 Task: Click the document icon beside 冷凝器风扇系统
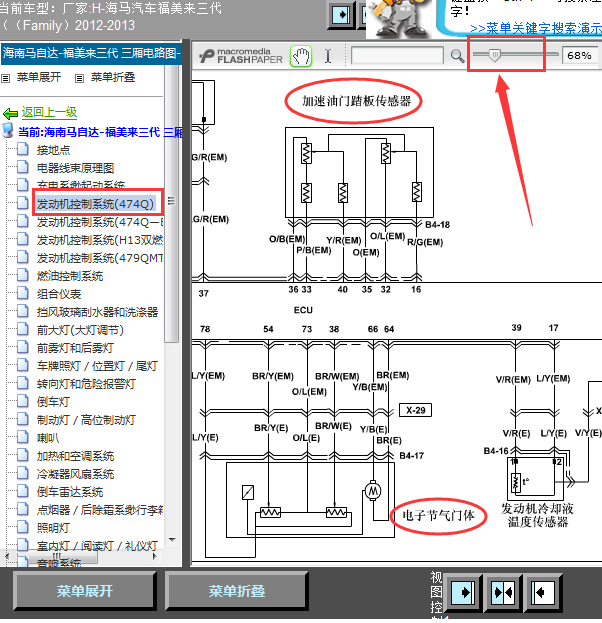point(23,473)
